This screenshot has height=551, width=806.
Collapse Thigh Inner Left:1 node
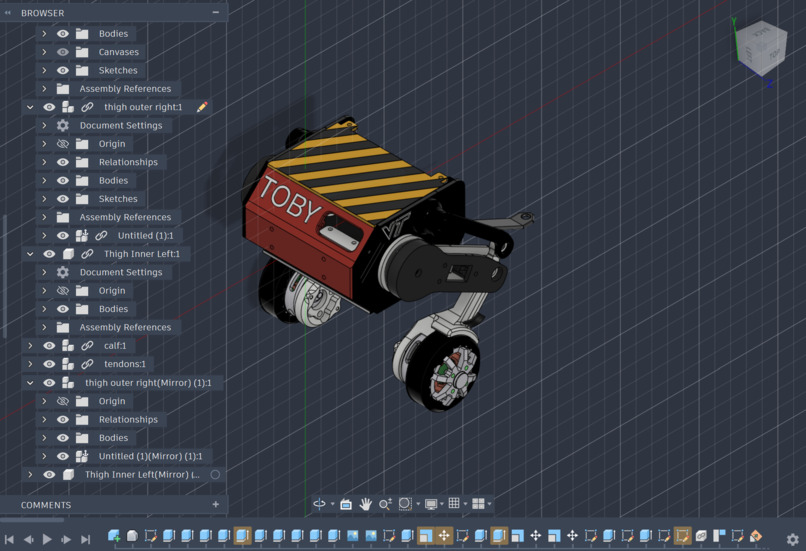(x=30, y=254)
